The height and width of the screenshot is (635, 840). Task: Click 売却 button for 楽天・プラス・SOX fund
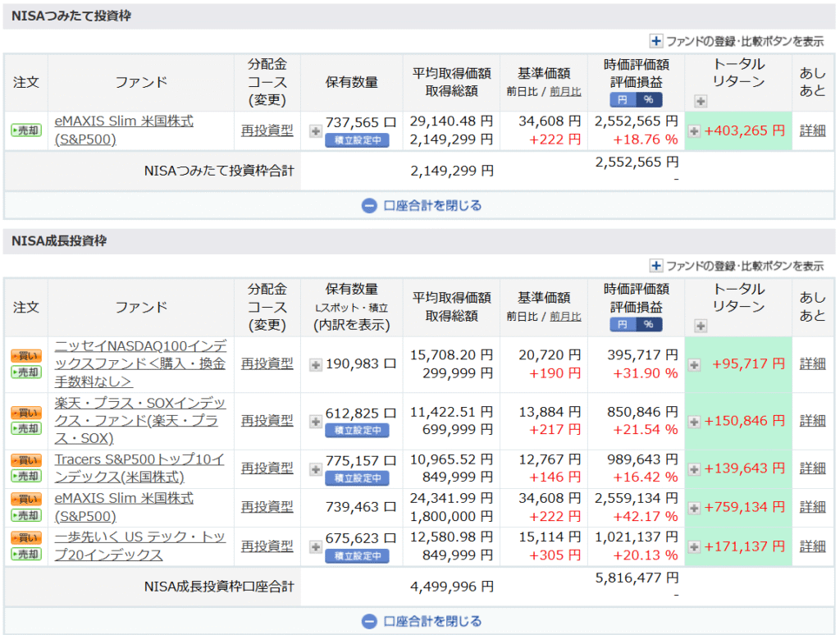coord(26,429)
